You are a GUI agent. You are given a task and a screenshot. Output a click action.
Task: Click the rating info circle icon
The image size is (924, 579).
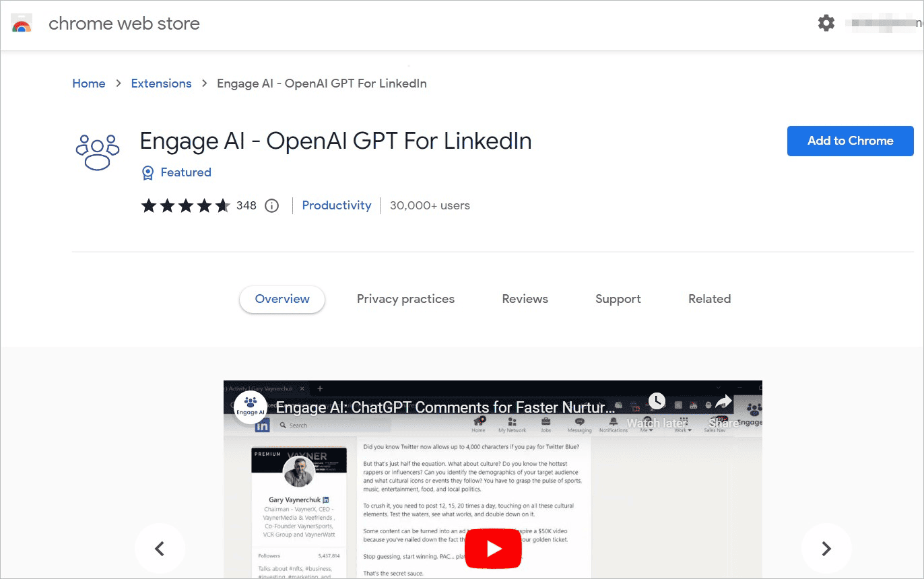click(x=271, y=205)
